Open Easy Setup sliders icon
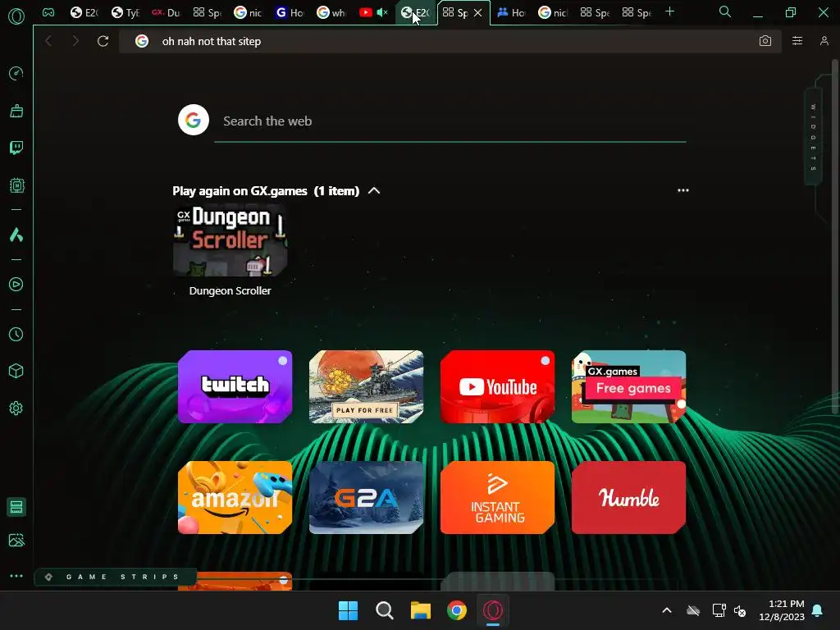840x630 pixels. click(x=797, y=41)
